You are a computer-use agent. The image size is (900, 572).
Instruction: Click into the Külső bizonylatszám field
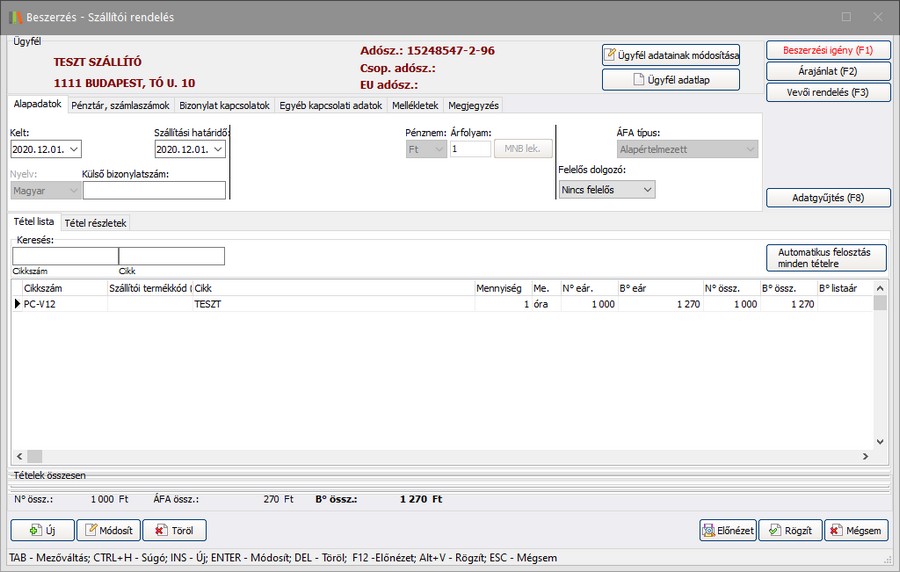click(154, 190)
